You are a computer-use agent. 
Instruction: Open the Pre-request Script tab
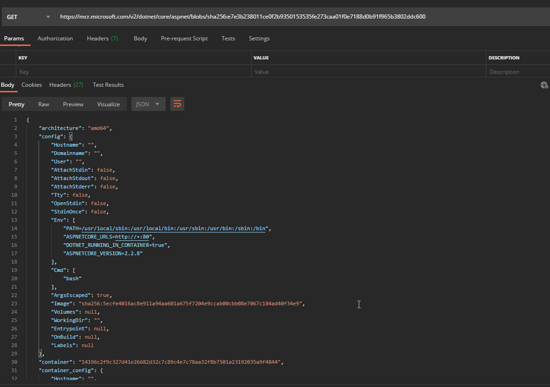[184, 39]
